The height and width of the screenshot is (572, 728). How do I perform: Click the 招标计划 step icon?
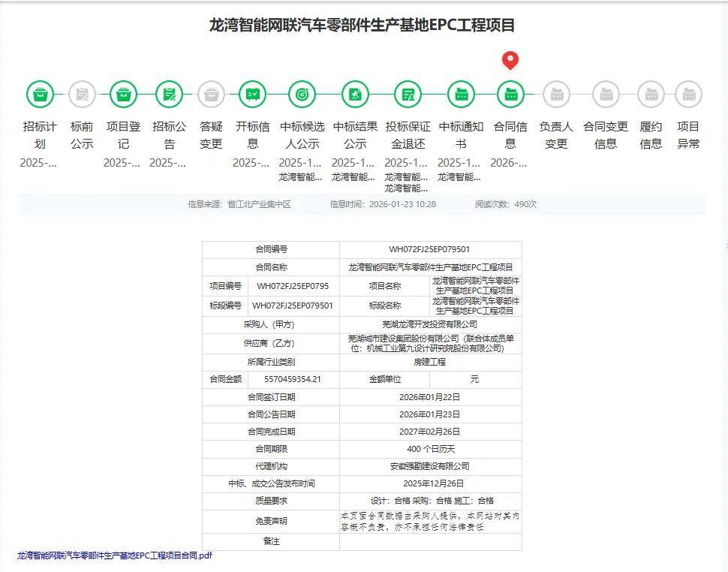point(40,95)
